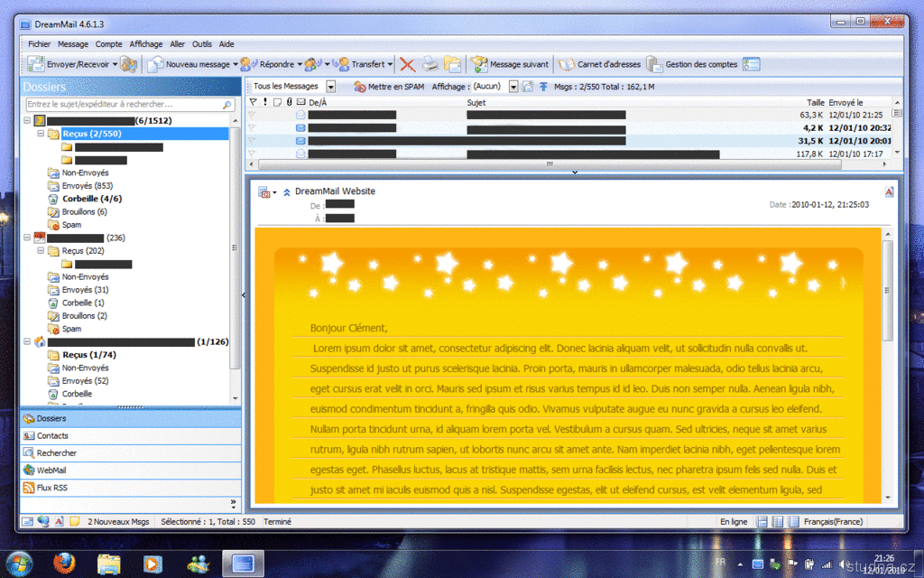Image resolution: width=924 pixels, height=578 pixels.
Task: Open the Brouillons (6) folder
Action: pos(84,211)
